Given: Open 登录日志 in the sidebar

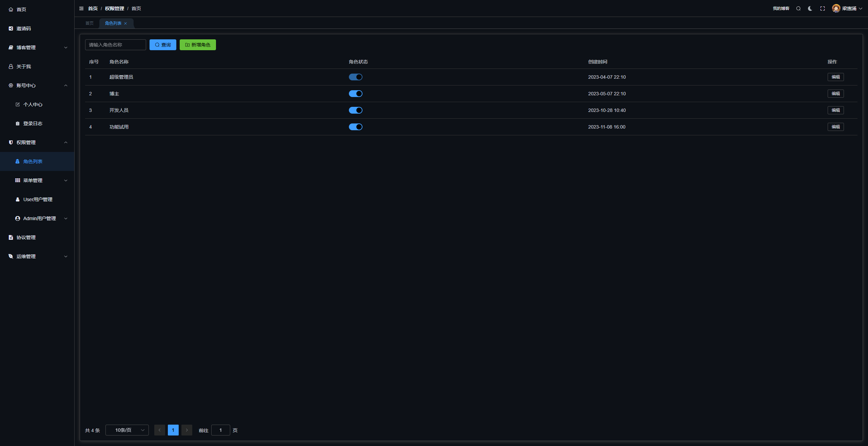Looking at the screenshot, I should [33, 123].
